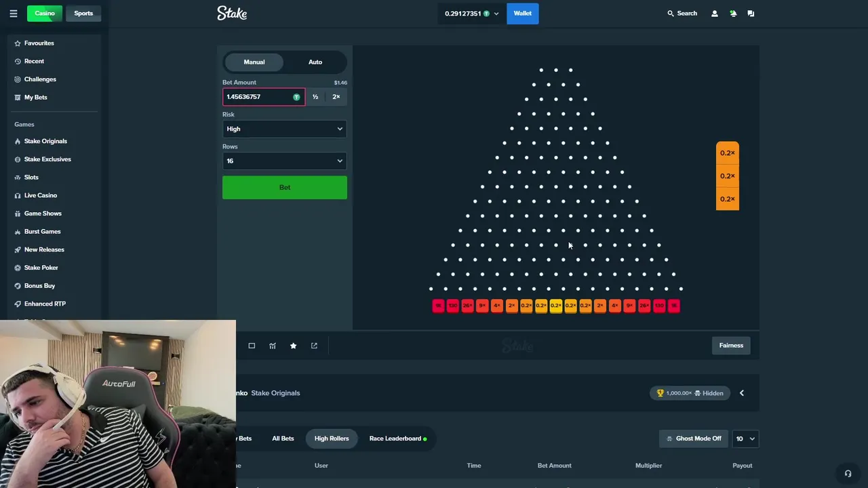Double bet with 2× button
The image size is (868, 488).
pyautogui.click(x=336, y=97)
